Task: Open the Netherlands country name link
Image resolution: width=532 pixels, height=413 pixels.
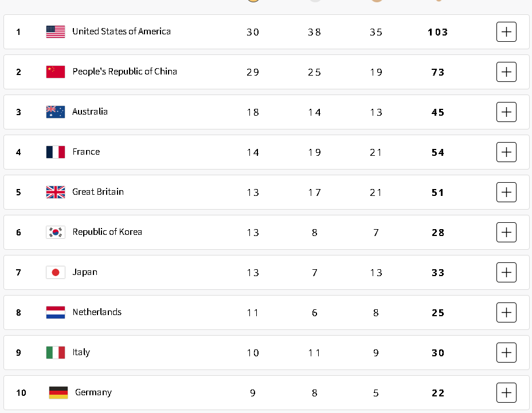Action: tap(97, 312)
